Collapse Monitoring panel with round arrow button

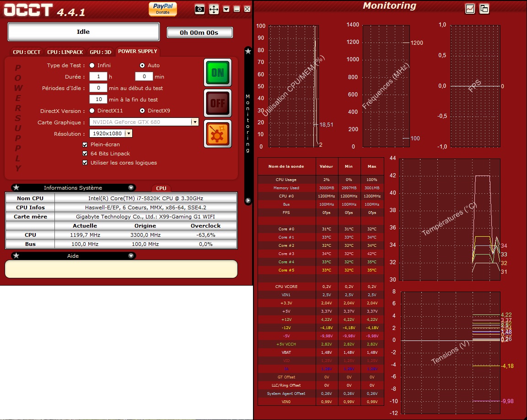pos(248,201)
